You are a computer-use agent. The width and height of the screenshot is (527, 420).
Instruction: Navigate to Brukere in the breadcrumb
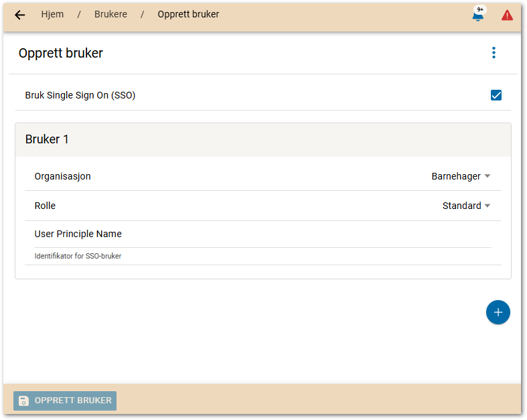[x=110, y=14]
